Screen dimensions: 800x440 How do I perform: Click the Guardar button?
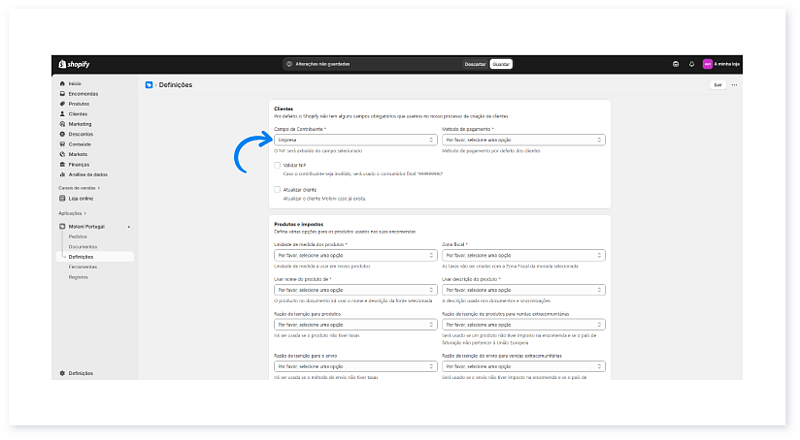[x=501, y=64]
